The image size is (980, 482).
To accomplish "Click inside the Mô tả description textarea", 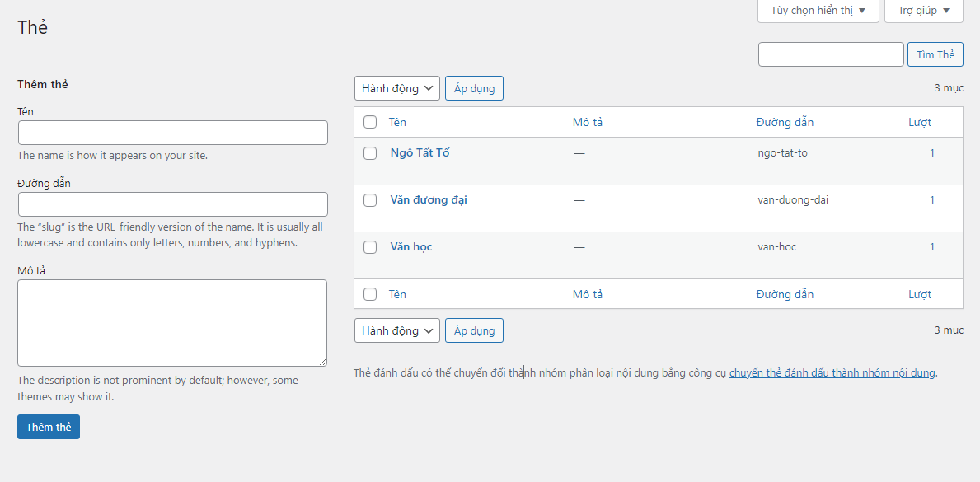I will tap(172, 322).
